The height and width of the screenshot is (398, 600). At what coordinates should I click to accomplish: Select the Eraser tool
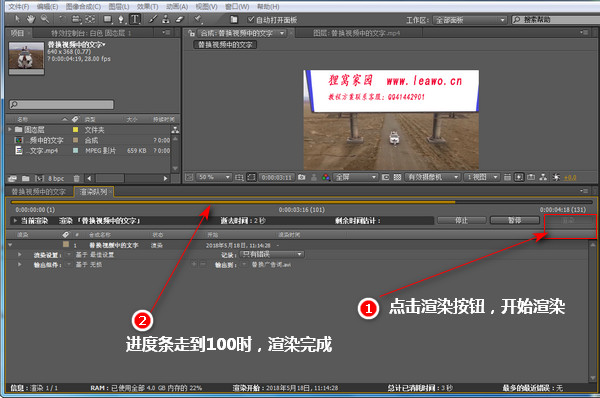point(179,19)
